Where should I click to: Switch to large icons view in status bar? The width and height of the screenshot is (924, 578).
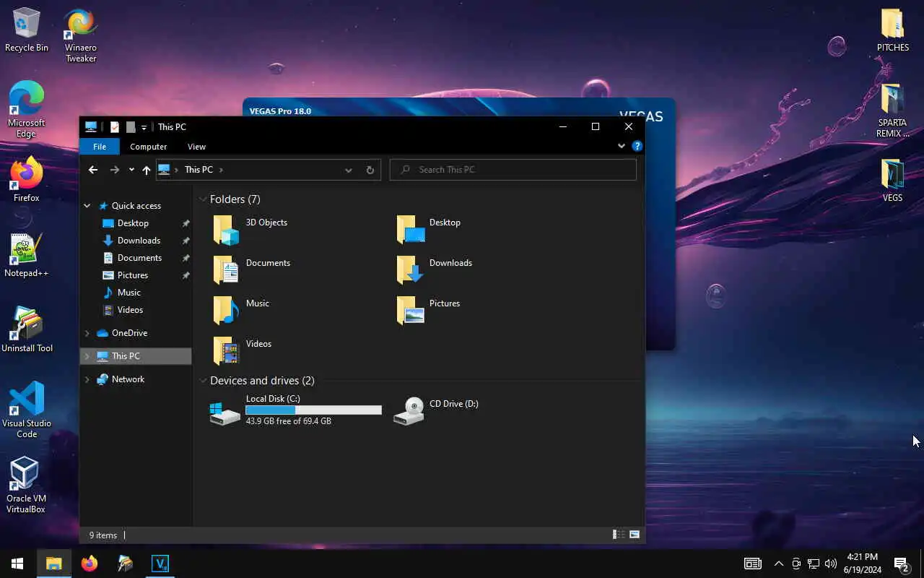point(635,535)
